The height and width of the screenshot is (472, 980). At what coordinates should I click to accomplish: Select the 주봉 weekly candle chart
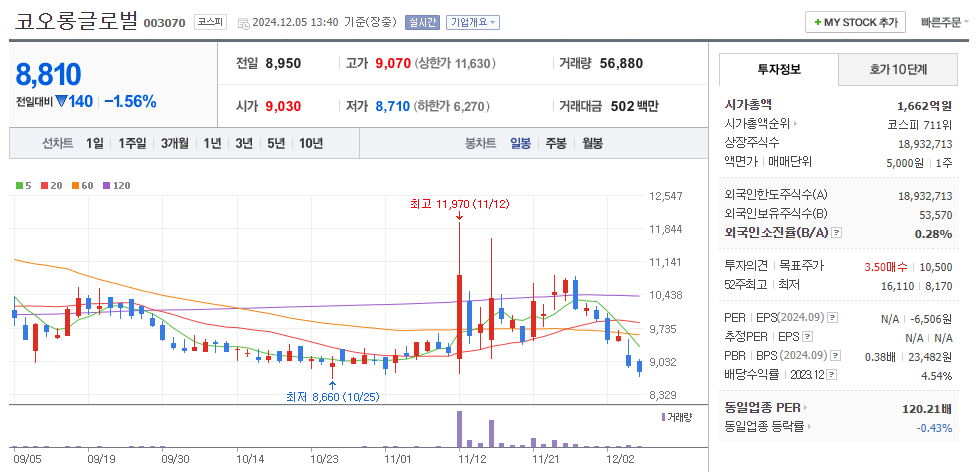[x=556, y=143]
